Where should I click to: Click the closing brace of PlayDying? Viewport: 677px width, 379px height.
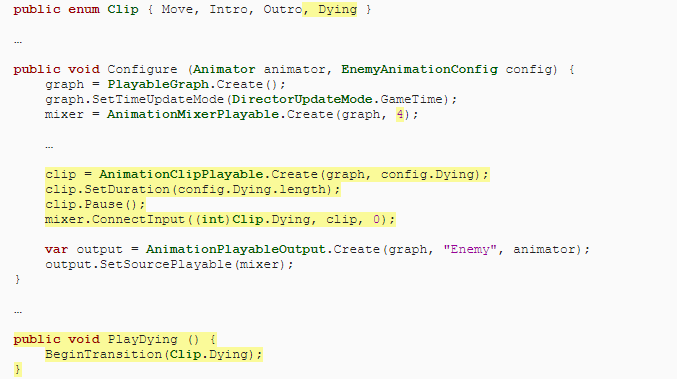17,369
